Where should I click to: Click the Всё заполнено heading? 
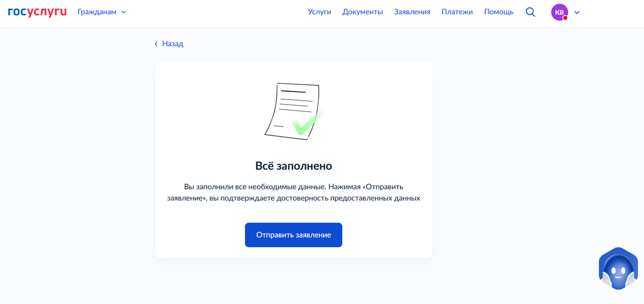pyautogui.click(x=294, y=166)
